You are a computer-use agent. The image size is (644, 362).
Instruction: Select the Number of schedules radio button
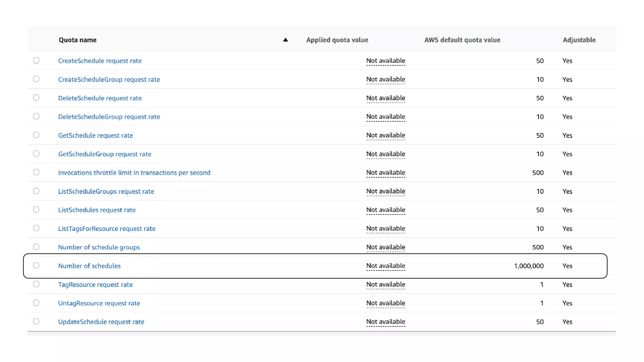(x=36, y=266)
